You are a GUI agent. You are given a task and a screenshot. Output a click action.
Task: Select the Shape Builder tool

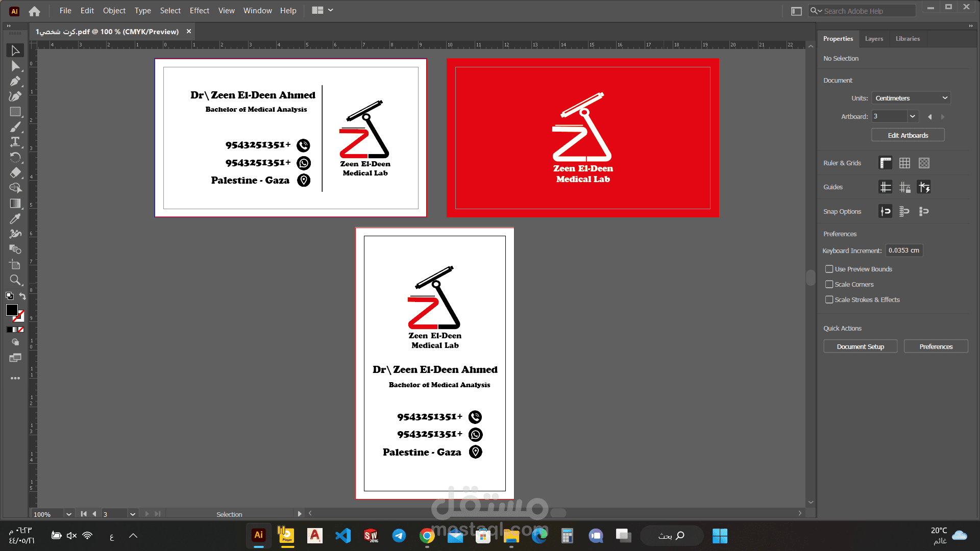15,188
